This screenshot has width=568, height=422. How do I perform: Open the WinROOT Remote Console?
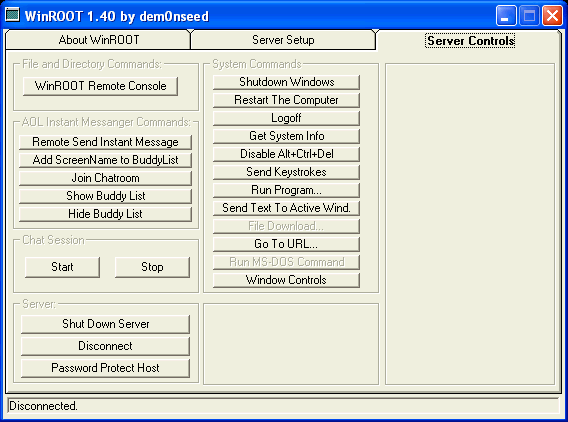click(x=100, y=86)
